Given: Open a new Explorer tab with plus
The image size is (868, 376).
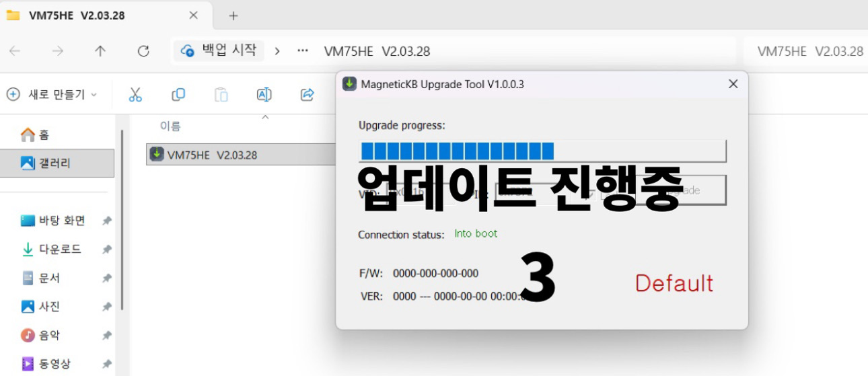Looking at the screenshot, I should [x=233, y=15].
